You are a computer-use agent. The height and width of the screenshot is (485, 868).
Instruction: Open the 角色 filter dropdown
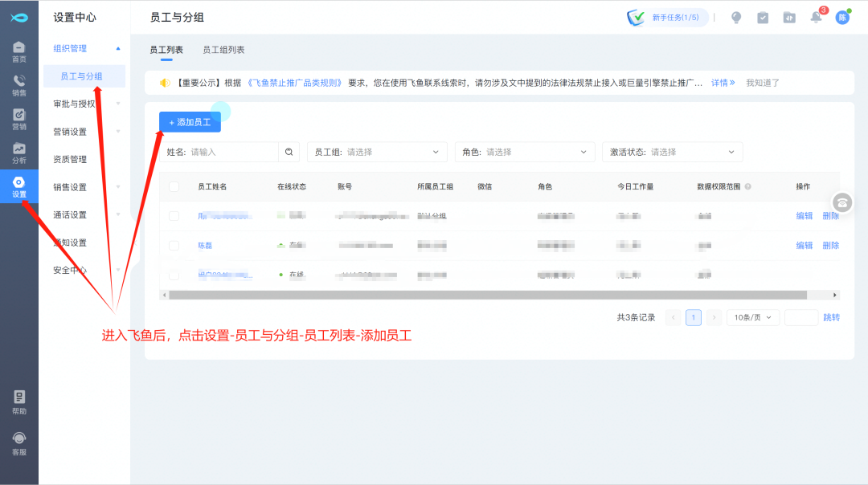(525, 152)
